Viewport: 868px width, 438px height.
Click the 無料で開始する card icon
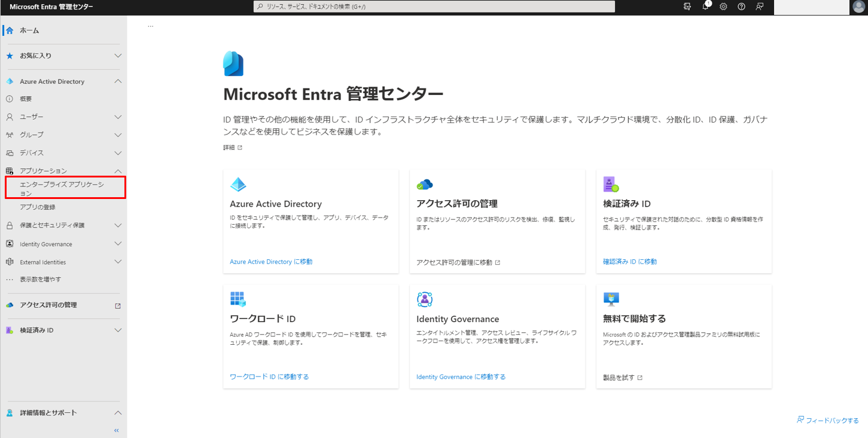(611, 299)
